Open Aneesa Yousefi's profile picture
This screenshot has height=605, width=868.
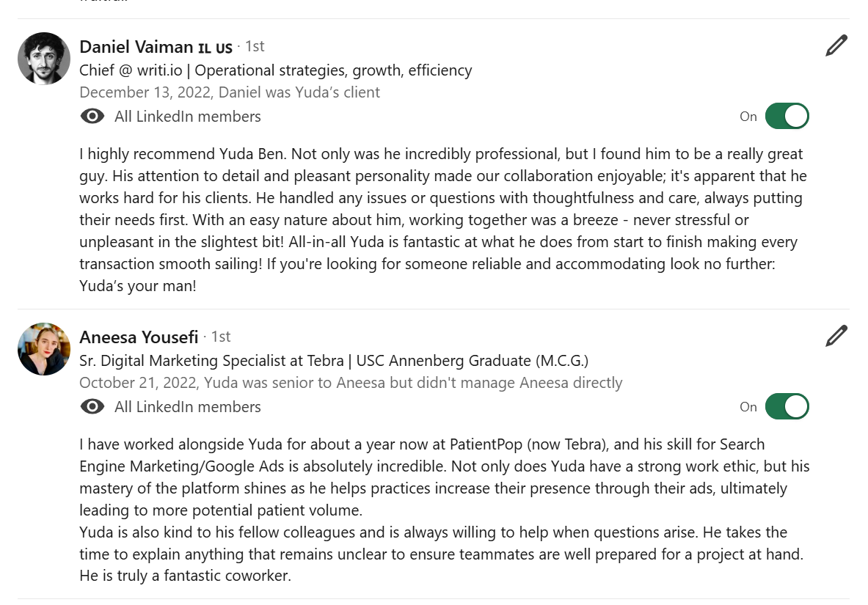[x=44, y=349]
